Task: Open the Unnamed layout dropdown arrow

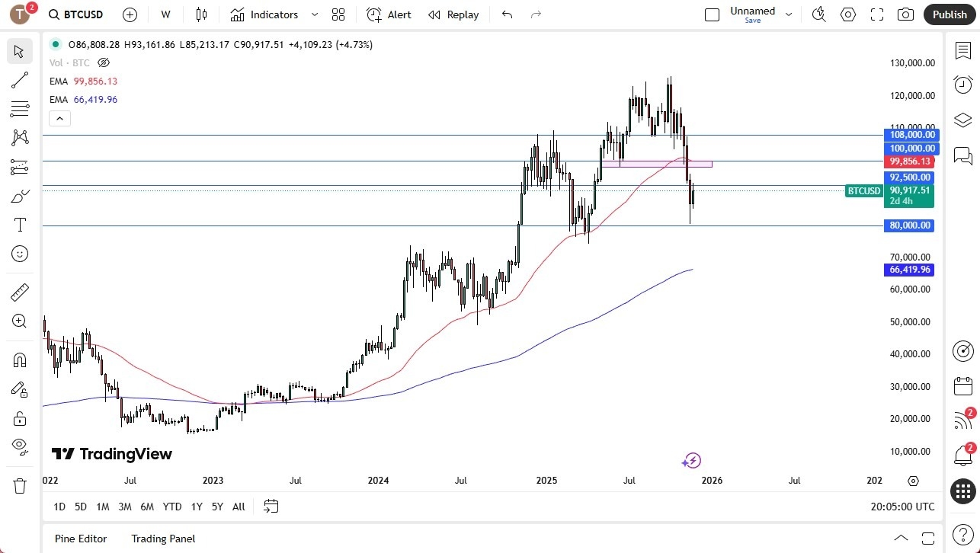Action: (789, 14)
